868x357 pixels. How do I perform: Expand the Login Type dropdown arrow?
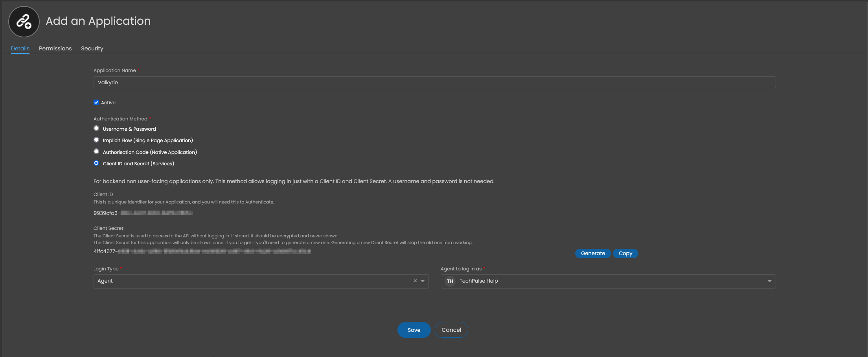tap(423, 281)
